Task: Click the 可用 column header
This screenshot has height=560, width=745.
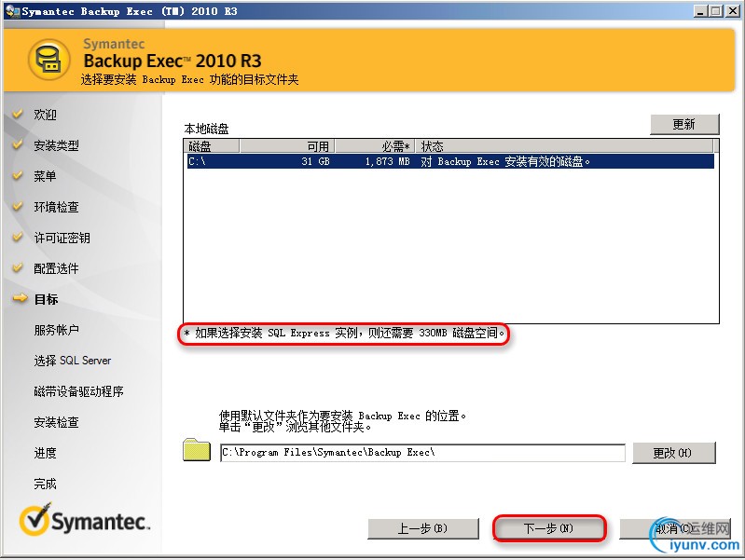Action: tap(287, 145)
